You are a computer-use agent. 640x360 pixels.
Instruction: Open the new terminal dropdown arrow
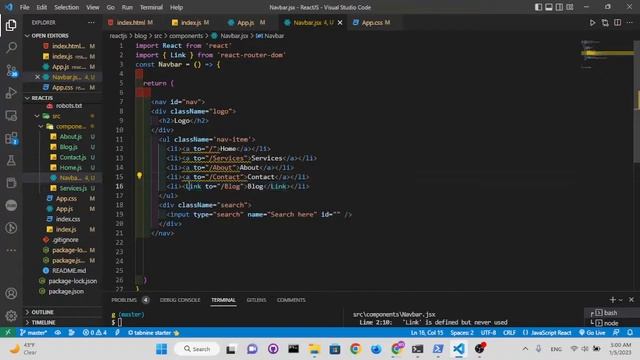[x=621, y=300]
